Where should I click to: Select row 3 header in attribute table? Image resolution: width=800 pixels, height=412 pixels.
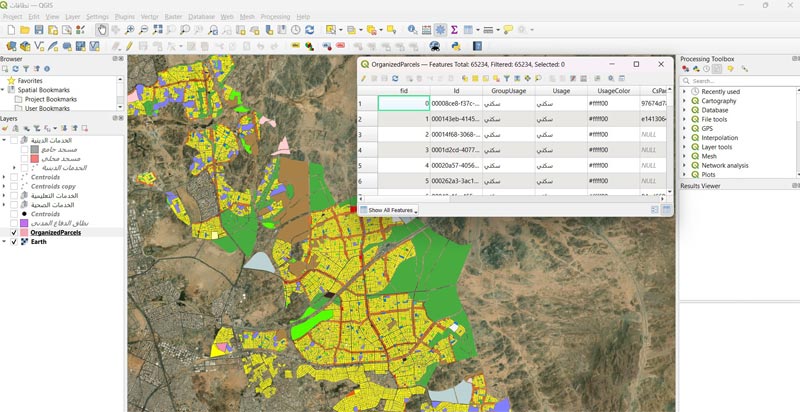click(x=367, y=135)
